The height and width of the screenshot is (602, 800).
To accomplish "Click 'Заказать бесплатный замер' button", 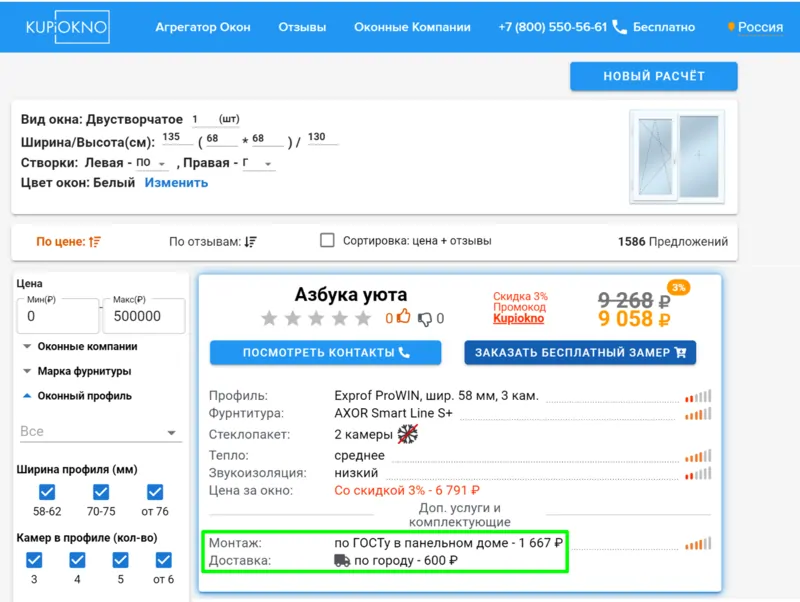I will [580, 353].
